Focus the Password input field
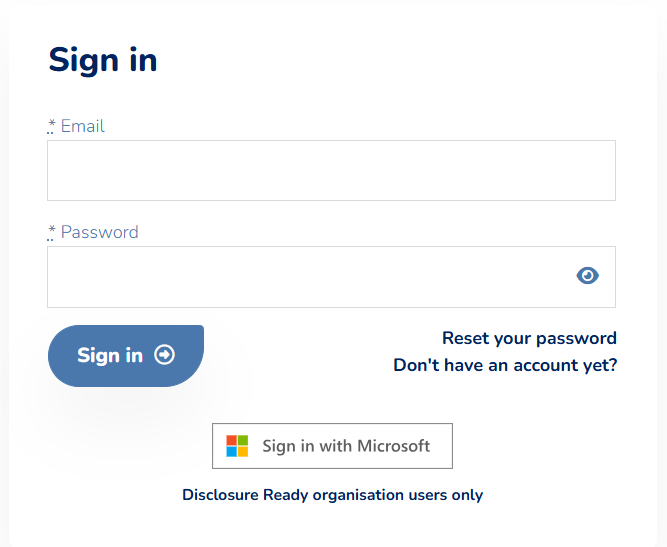 pyautogui.click(x=331, y=277)
